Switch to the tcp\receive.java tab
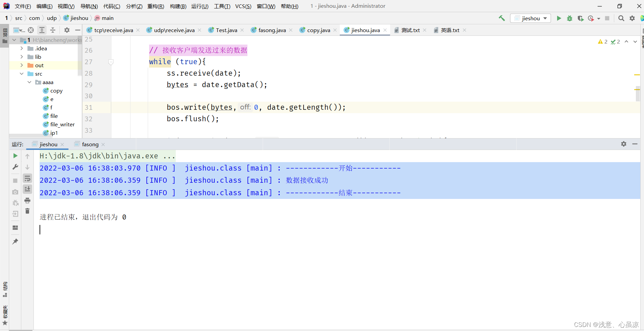This screenshot has height=331, width=644. point(114,30)
